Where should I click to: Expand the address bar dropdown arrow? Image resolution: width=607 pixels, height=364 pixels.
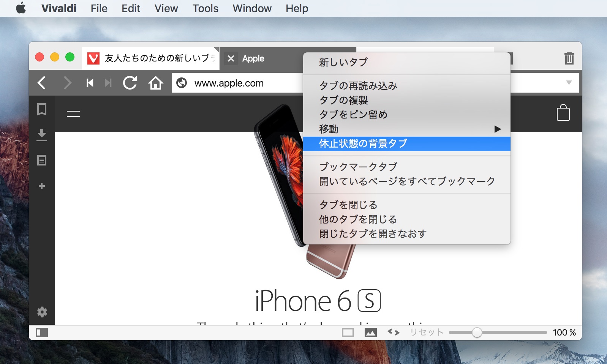(569, 82)
